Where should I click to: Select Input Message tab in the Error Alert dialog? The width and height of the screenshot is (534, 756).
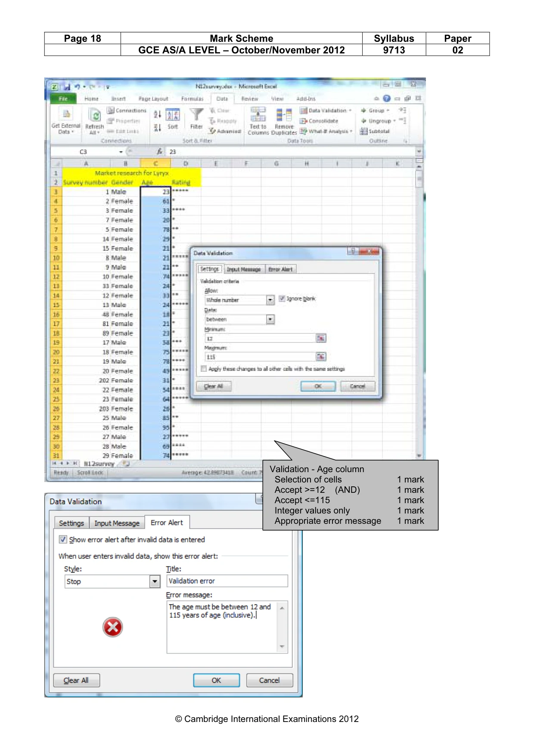tap(117, 523)
